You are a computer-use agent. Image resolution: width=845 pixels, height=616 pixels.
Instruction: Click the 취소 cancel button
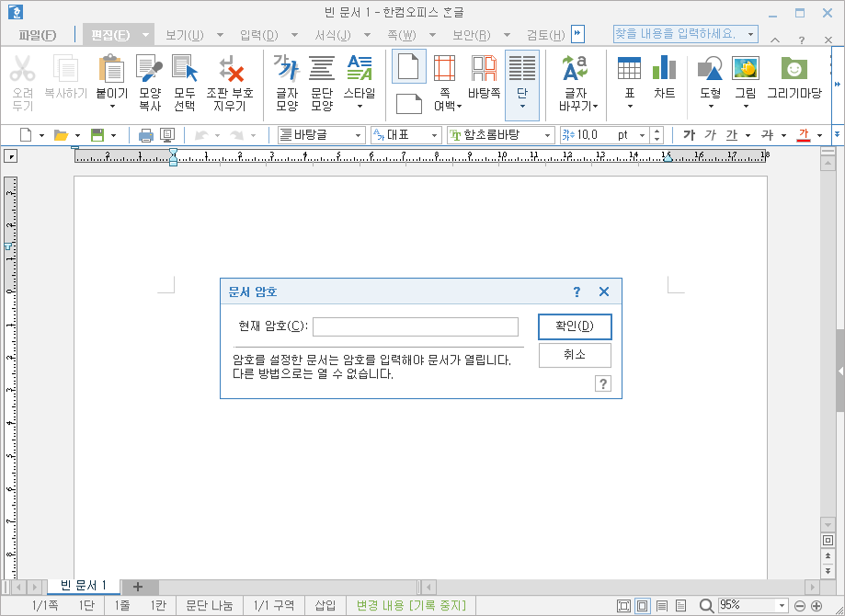pos(575,355)
